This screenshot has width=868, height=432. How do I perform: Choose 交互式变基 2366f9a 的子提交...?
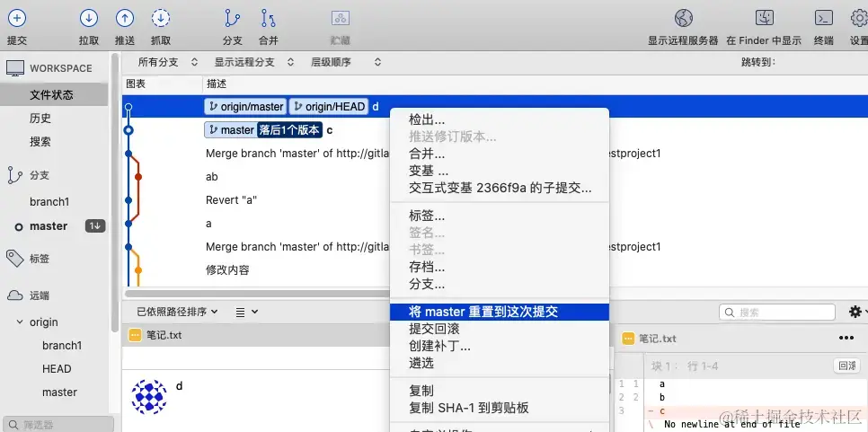(x=500, y=188)
